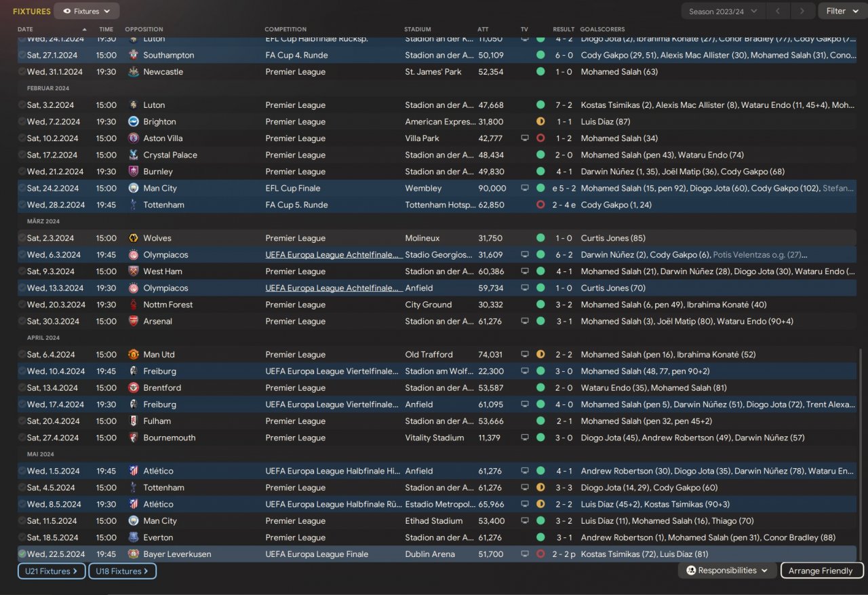Screen dimensions: 868x595
Task: Click the TV icon in Bayer Leverkusen row
Action: pos(524,554)
